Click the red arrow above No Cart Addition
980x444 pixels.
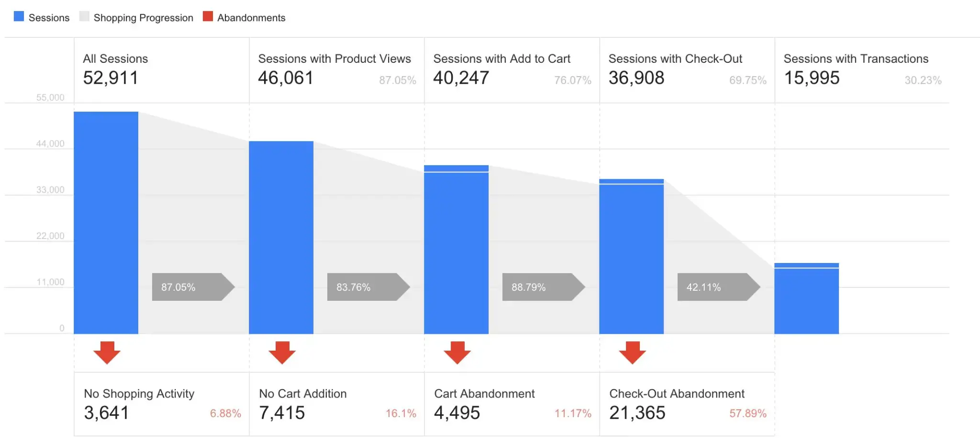click(282, 353)
